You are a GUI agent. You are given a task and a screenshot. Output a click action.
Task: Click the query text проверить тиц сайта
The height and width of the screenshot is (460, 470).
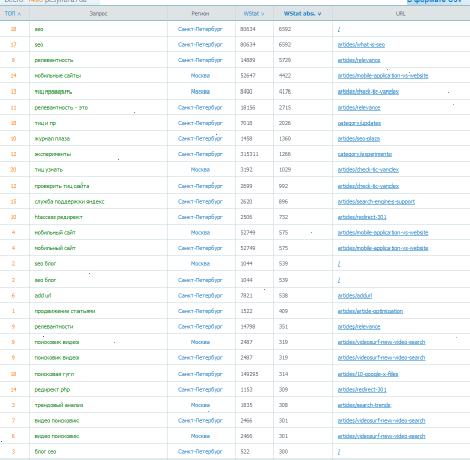(62, 186)
